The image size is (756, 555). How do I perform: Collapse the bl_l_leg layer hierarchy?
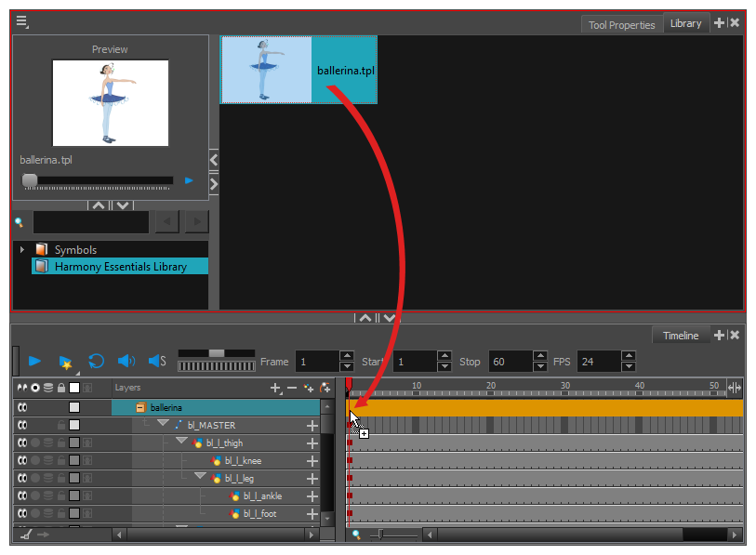(x=200, y=477)
